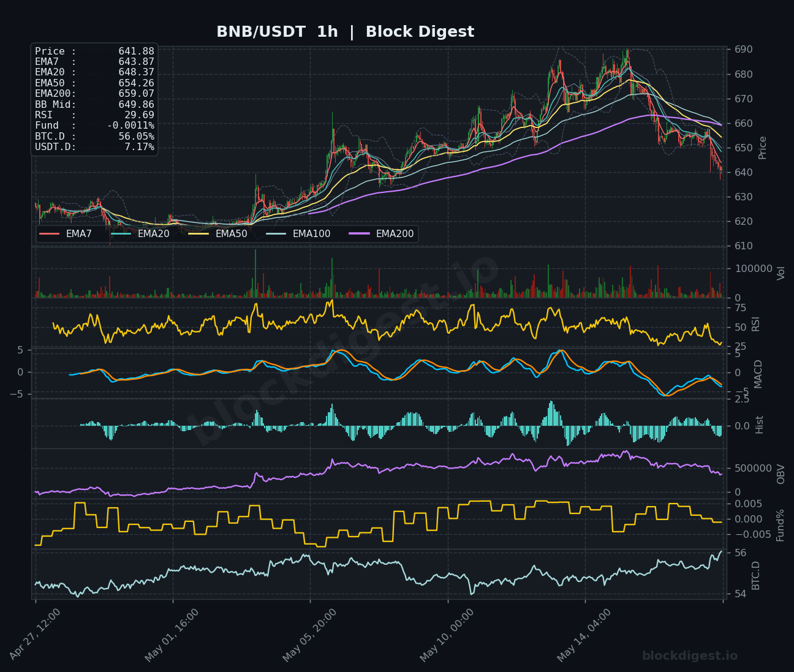Click the 640 price tick

pos(744,173)
